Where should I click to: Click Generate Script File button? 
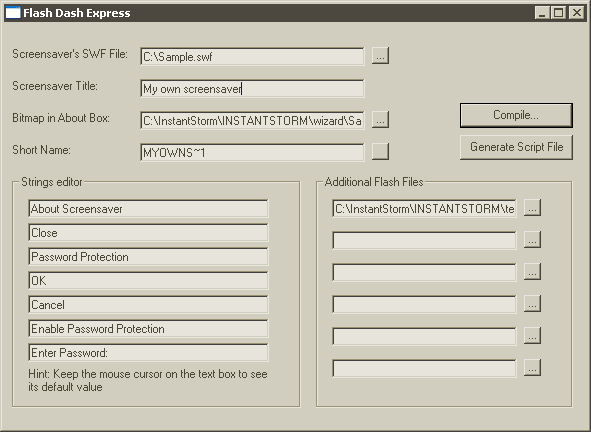[x=516, y=147]
